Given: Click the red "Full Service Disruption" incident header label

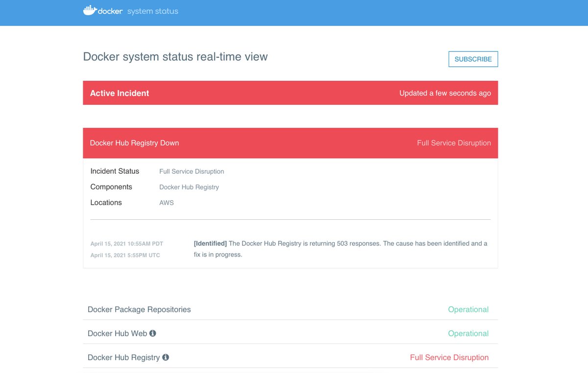Looking at the screenshot, I should point(454,143).
